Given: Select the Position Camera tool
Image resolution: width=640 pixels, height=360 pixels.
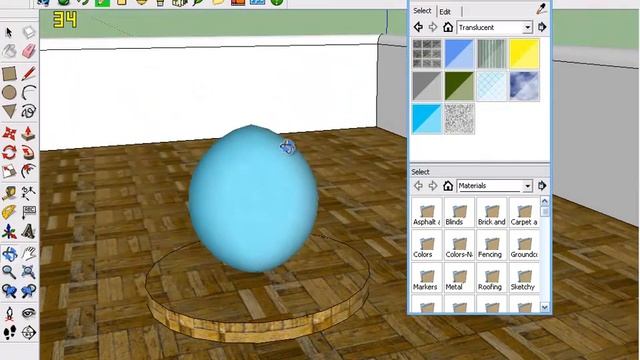Looking at the screenshot, I should (x=9, y=313).
